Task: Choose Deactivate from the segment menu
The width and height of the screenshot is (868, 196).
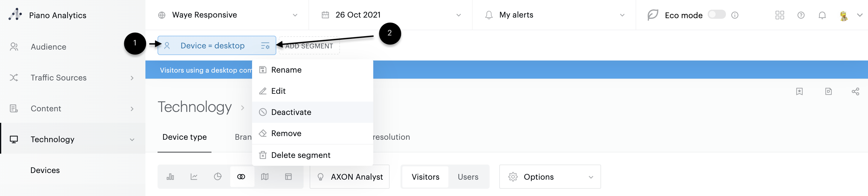Action: coord(291,112)
